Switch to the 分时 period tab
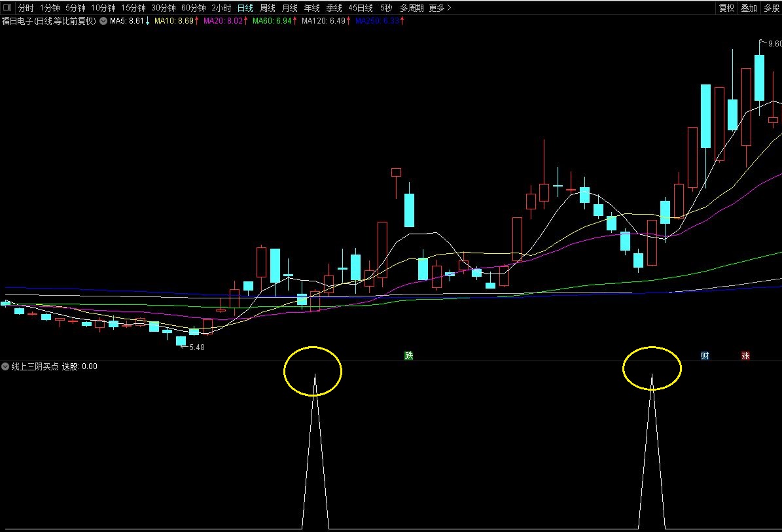This screenshot has width=782, height=532. tap(26, 8)
